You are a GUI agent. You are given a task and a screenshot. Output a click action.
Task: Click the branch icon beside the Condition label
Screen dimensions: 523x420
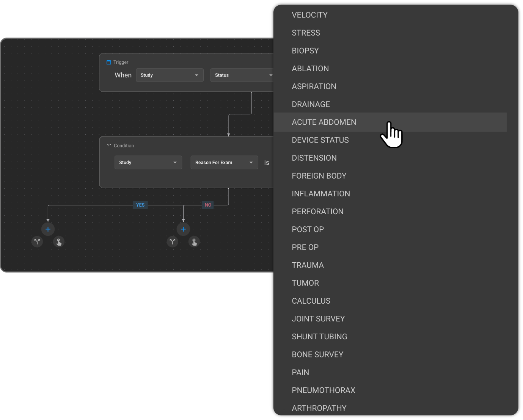coord(109,146)
